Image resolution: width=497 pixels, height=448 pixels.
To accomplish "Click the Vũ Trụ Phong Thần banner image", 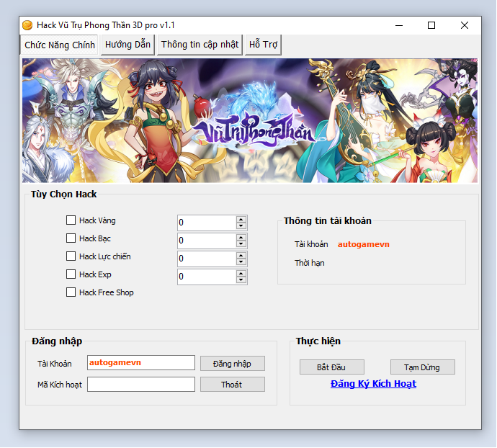I will tap(250, 120).
